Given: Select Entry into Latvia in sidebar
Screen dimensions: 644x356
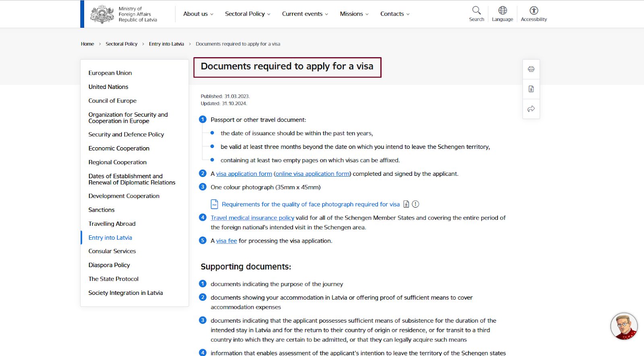Looking at the screenshot, I should [x=110, y=238].
